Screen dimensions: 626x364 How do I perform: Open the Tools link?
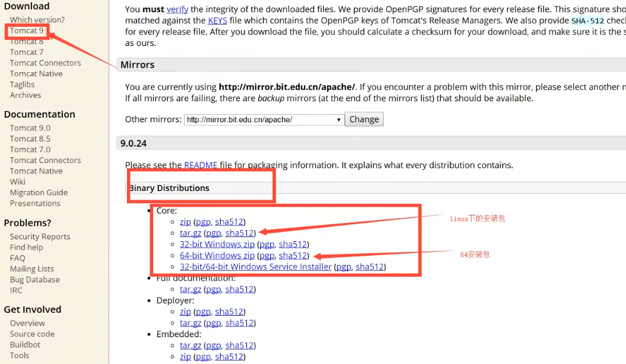(19, 356)
